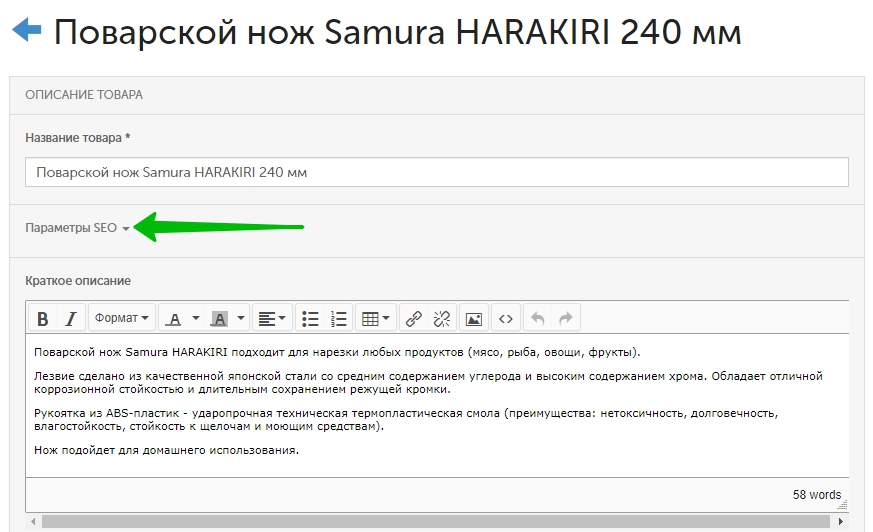
Task: Open background color dropdown arrow
Action: coord(241,319)
